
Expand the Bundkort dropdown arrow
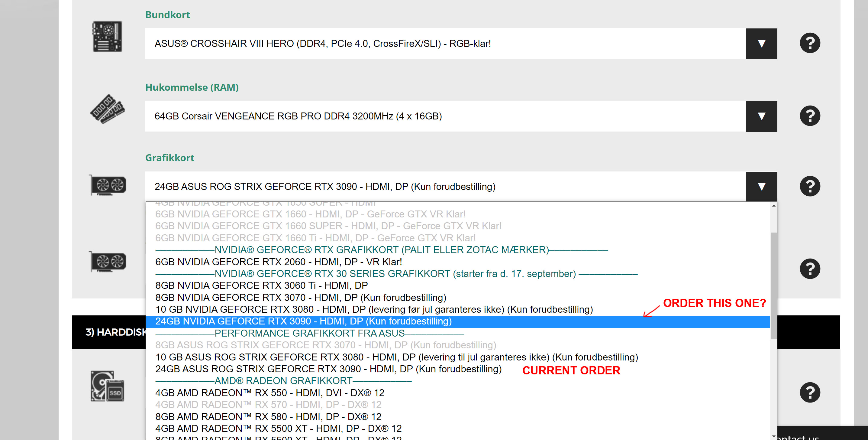[762, 44]
